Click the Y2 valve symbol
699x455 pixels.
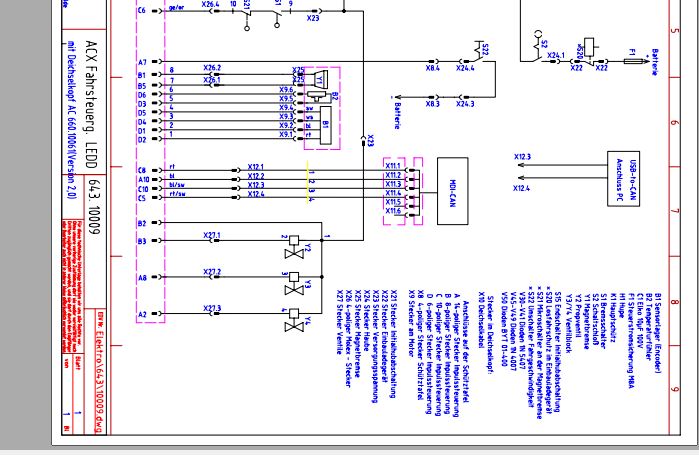point(294,247)
